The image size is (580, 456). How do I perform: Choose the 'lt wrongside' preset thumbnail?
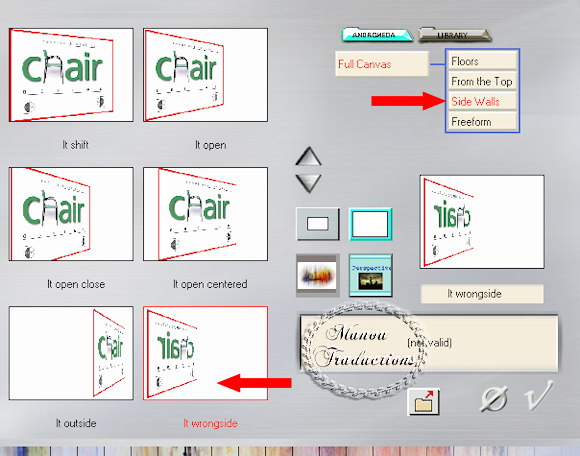[205, 353]
